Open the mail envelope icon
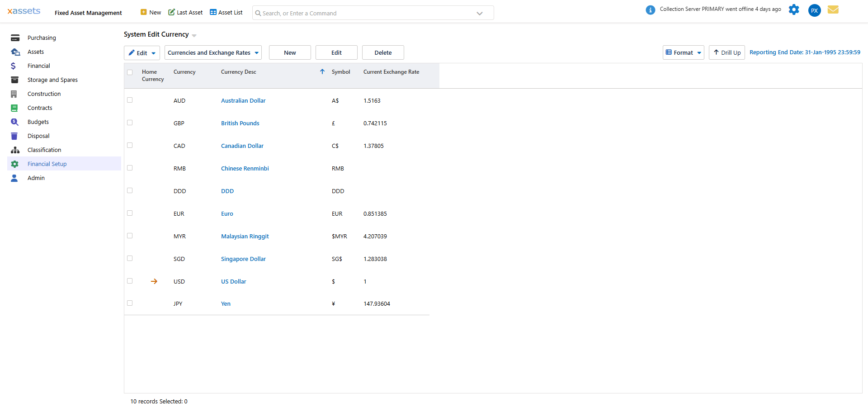Viewport: 868px width, 412px height. coord(833,9)
